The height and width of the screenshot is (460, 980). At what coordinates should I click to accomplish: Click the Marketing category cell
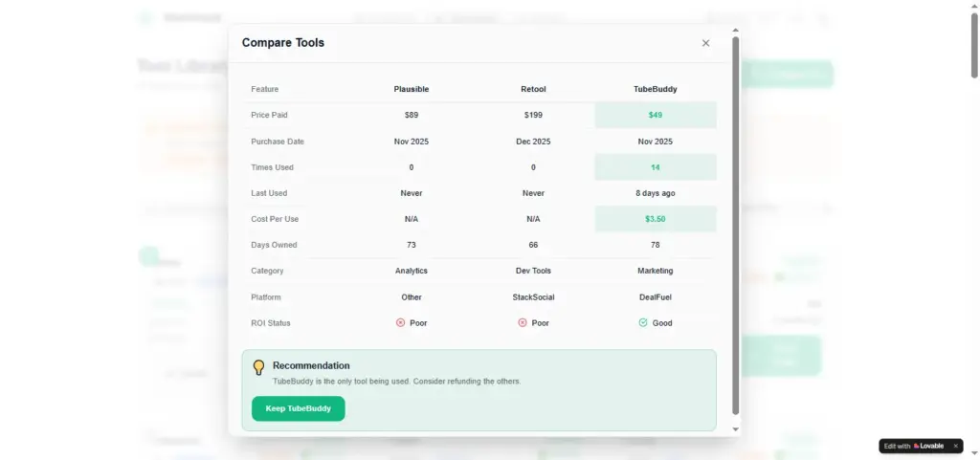pos(655,271)
